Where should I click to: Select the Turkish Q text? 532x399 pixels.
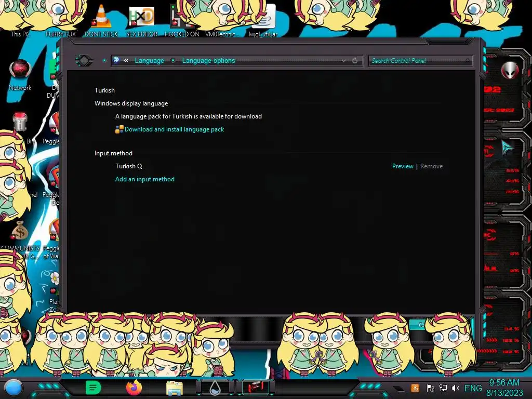(129, 166)
